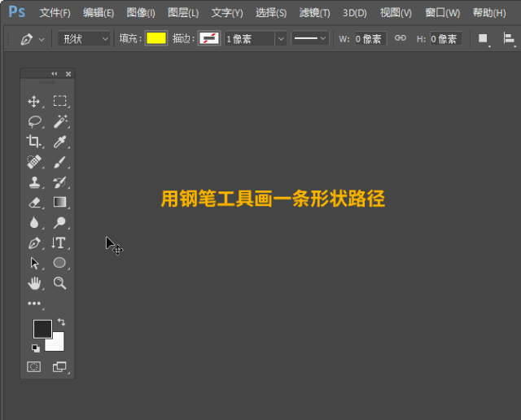Select the Clone Stamp tool
This screenshot has height=420, width=521.
[34, 182]
